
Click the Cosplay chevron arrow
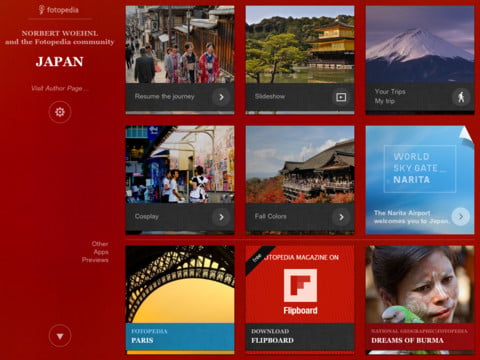point(221,217)
